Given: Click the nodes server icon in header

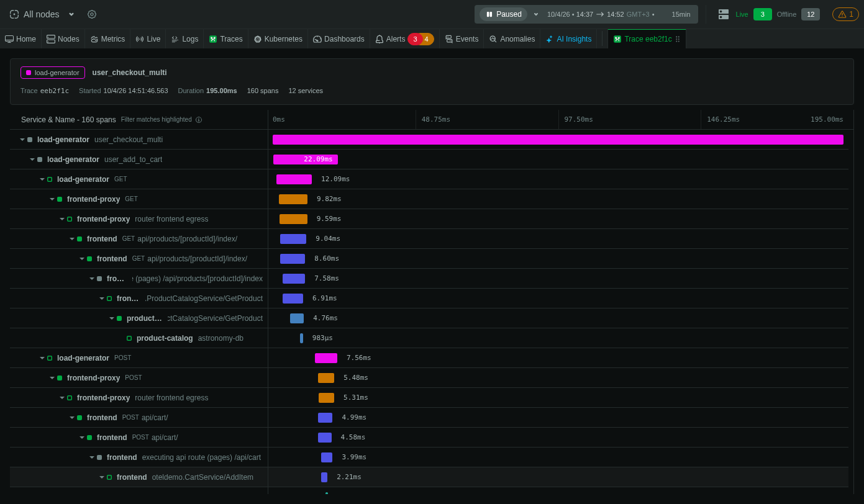Looking at the screenshot, I should click(724, 14).
